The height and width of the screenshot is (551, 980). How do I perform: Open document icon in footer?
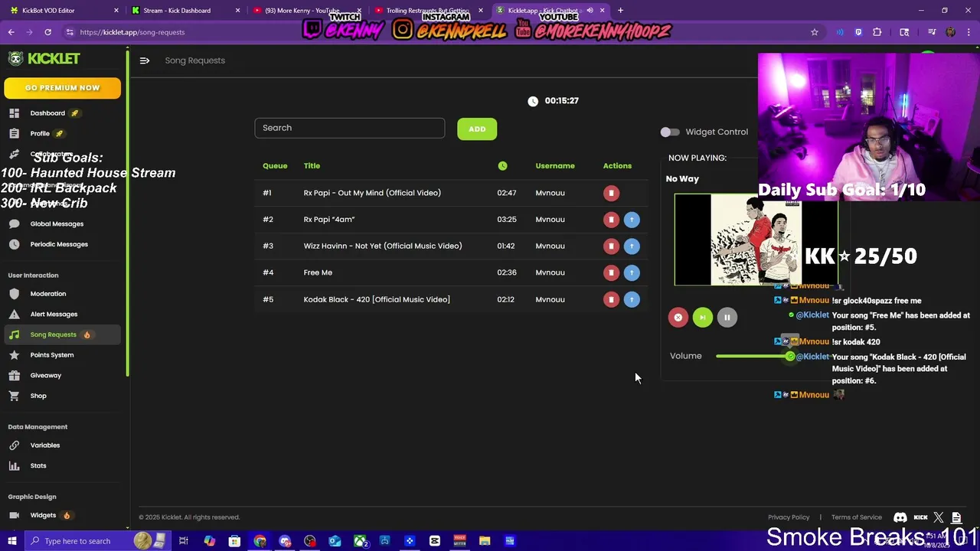(x=956, y=517)
